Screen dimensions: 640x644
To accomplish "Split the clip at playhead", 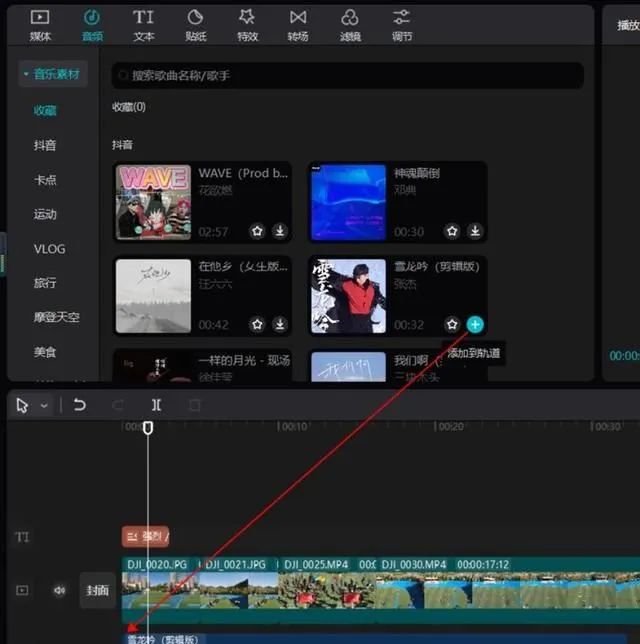I will coord(156,405).
